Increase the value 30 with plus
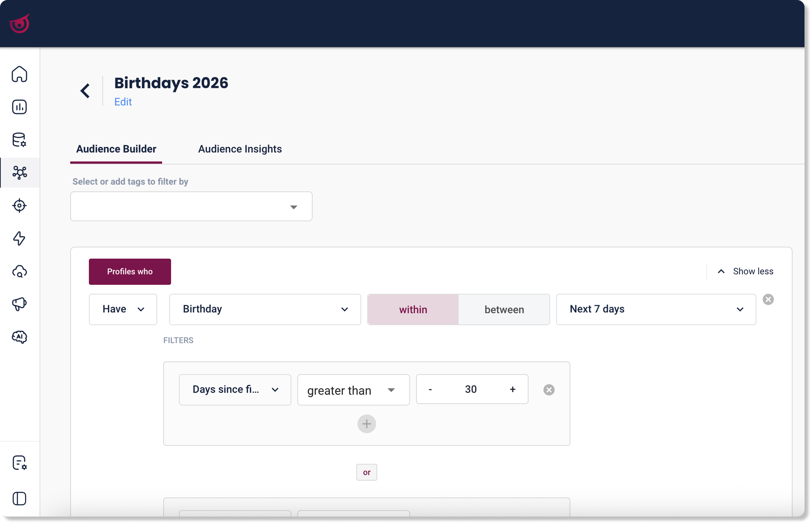Image resolution: width=812 pixels, height=524 pixels. coord(513,389)
